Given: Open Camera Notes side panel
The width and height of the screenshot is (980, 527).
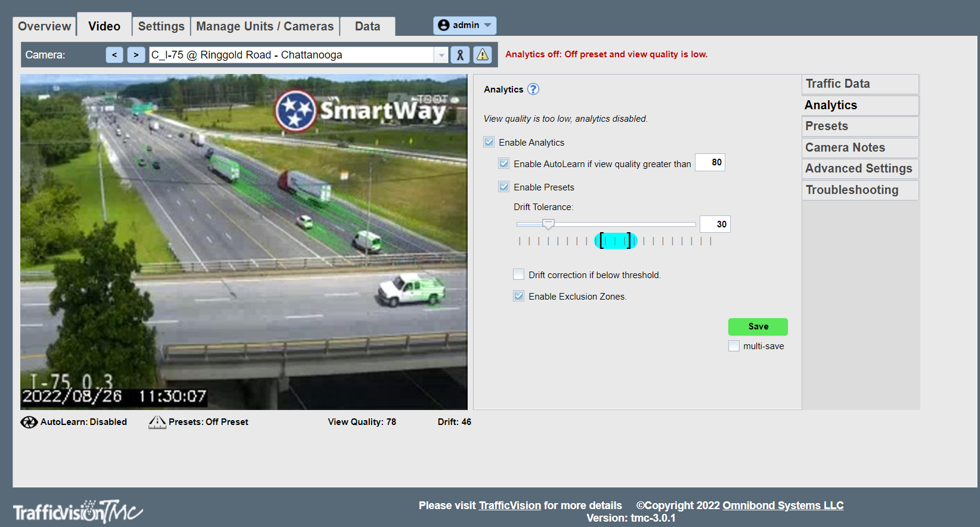Looking at the screenshot, I should click(x=860, y=147).
